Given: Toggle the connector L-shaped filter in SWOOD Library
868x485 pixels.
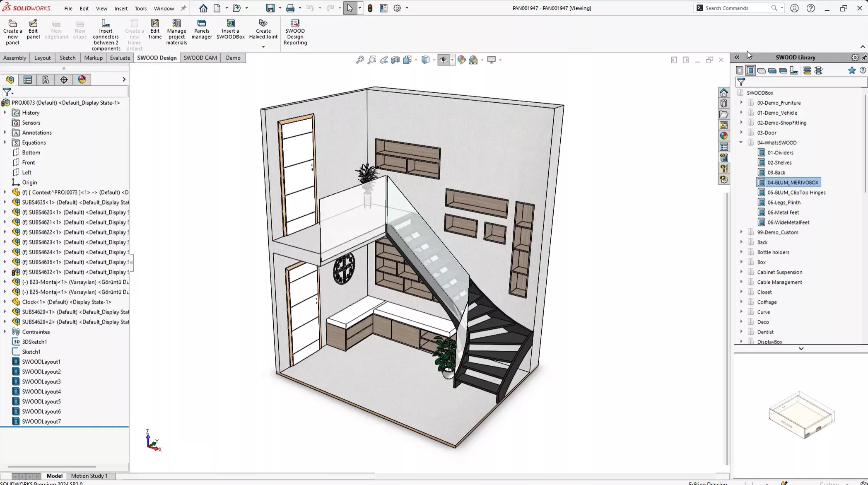Looking at the screenshot, I should click(x=794, y=70).
